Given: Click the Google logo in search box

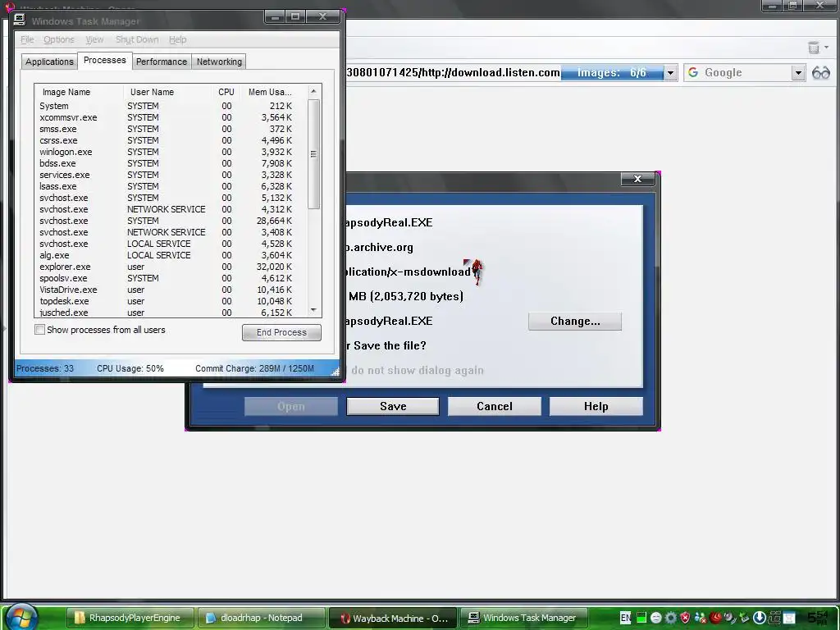Looking at the screenshot, I should (693, 72).
